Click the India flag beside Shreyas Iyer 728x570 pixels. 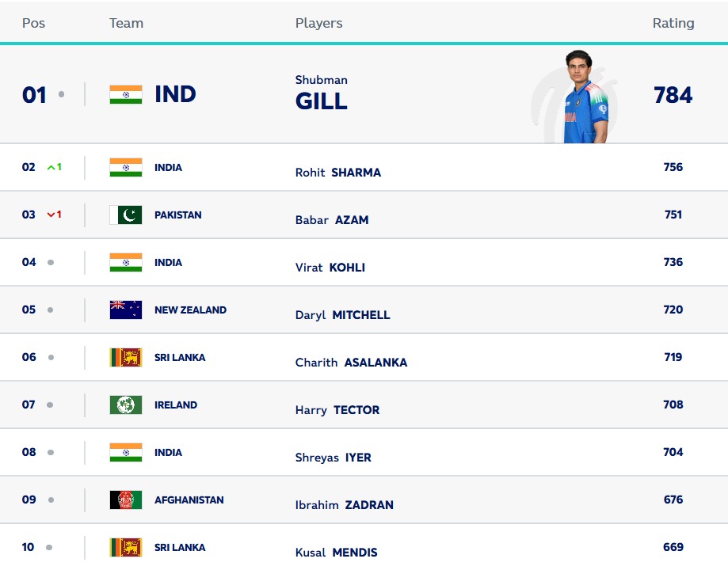click(x=126, y=453)
